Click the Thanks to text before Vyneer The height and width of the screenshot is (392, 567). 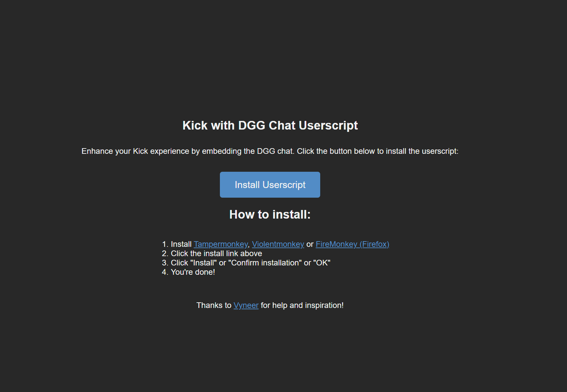pos(214,305)
